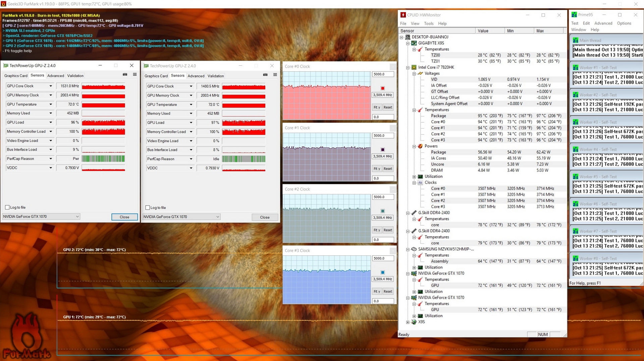This screenshot has height=361, width=644.
Task: Open the Tools menu in HWMonitor
Action: tap(429, 23)
